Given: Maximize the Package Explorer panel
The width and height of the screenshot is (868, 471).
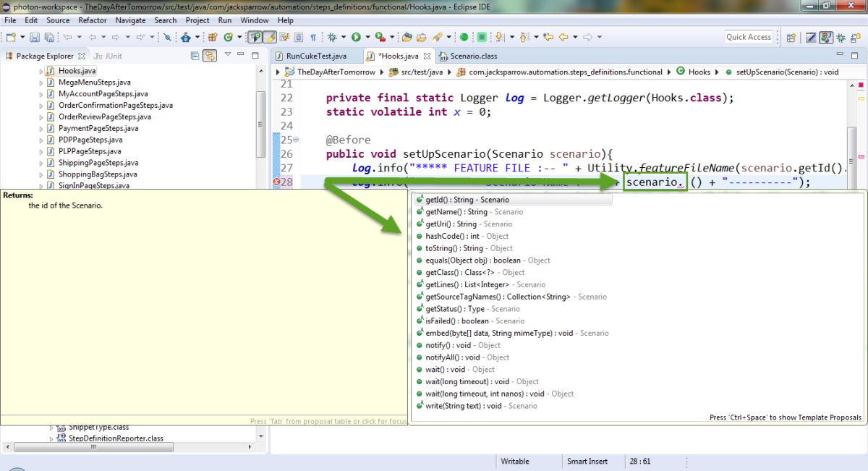Looking at the screenshot, I should (255, 55).
